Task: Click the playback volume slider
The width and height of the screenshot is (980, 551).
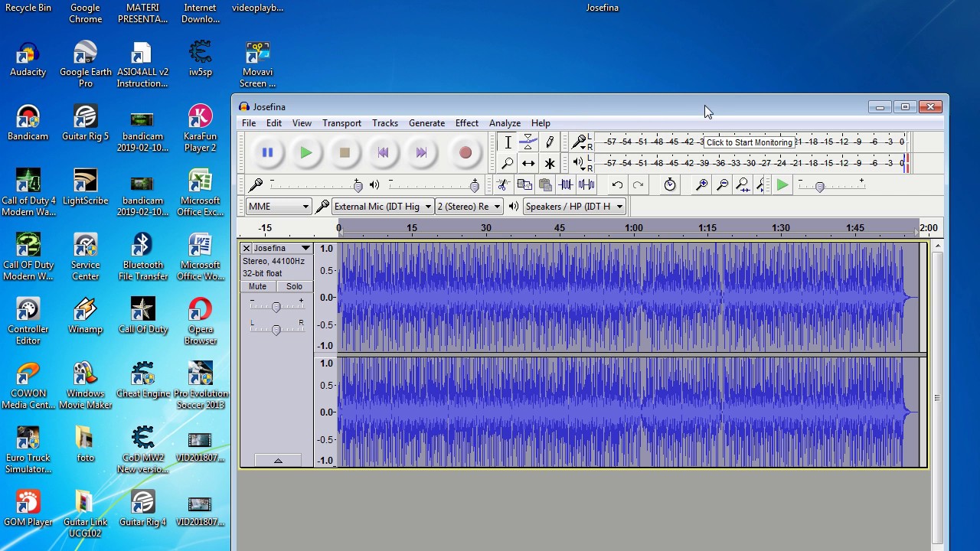Action: click(434, 185)
